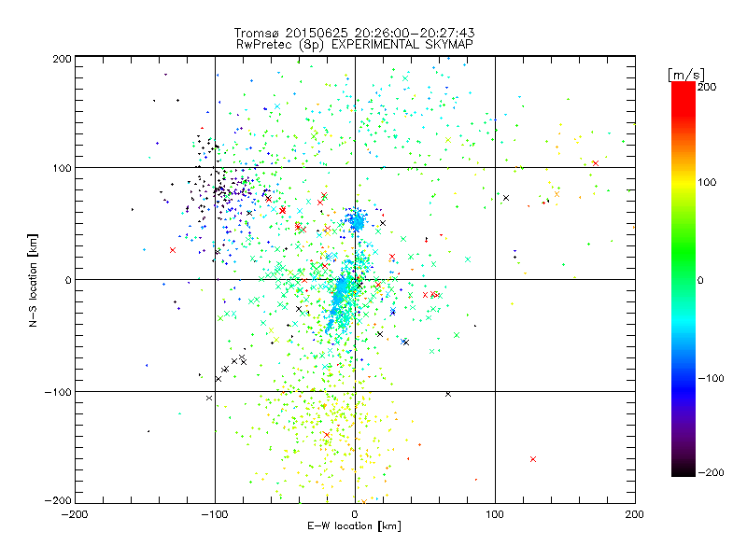Click the '[m/s]' colorbar unit label

[686, 75]
